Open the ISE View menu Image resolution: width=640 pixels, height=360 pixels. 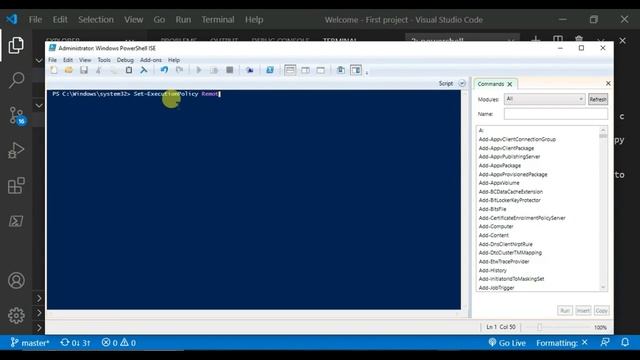(85, 60)
